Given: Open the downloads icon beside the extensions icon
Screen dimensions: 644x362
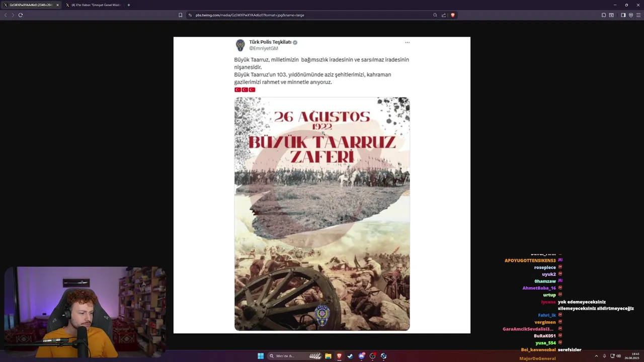Looking at the screenshot, I should [x=611, y=15].
